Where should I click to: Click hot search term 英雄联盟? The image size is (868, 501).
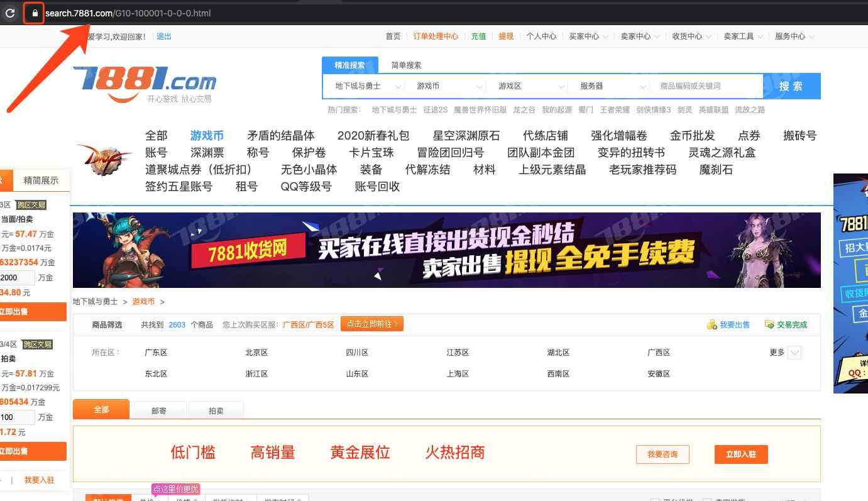pyautogui.click(x=713, y=110)
